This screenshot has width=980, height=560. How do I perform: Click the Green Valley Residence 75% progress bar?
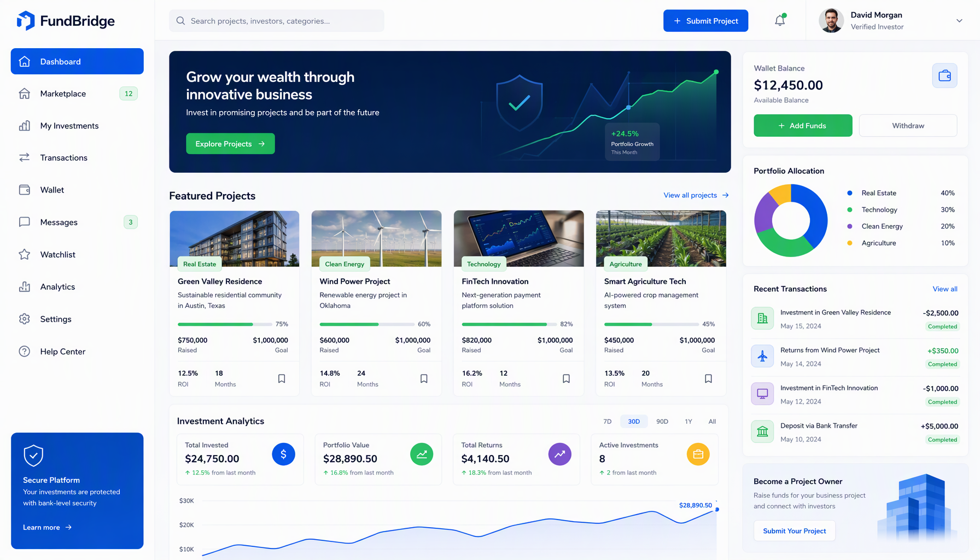[225, 324]
